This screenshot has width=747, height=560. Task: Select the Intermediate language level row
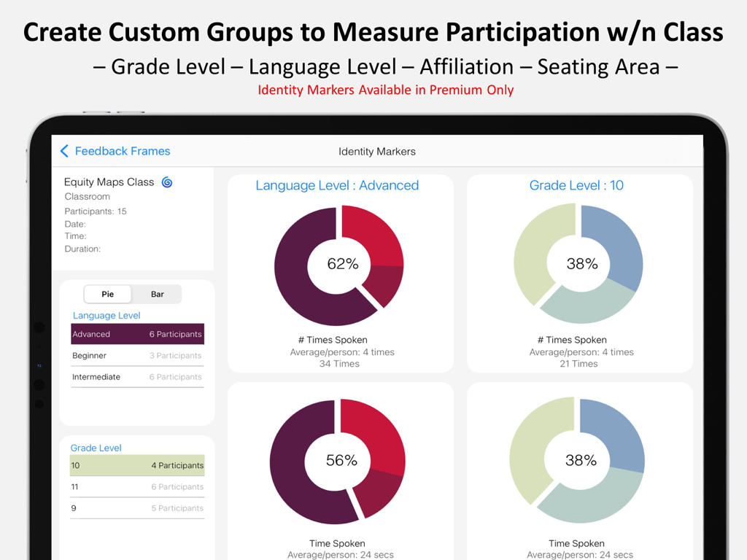click(137, 377)
